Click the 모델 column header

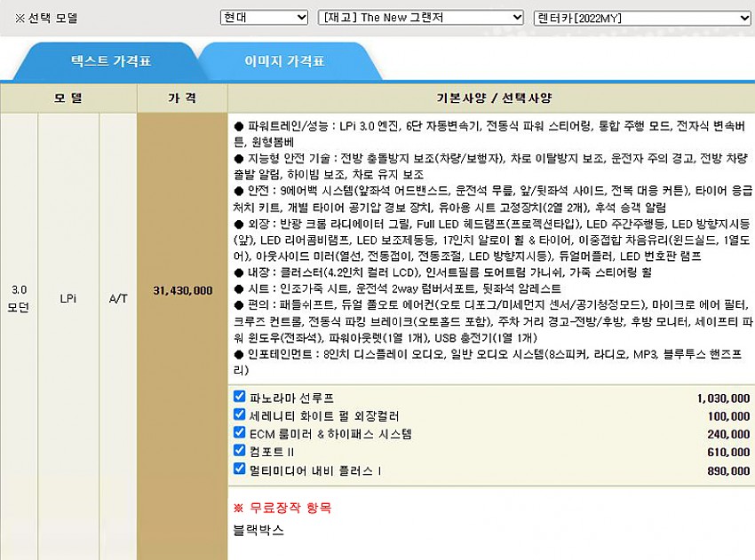[x=68, y=98]
